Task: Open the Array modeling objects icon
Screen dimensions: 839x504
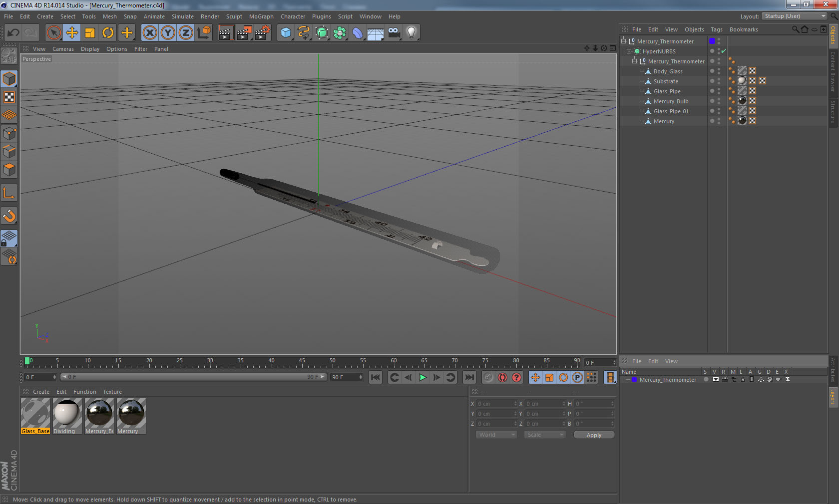Action: click(x=340, y=33)
